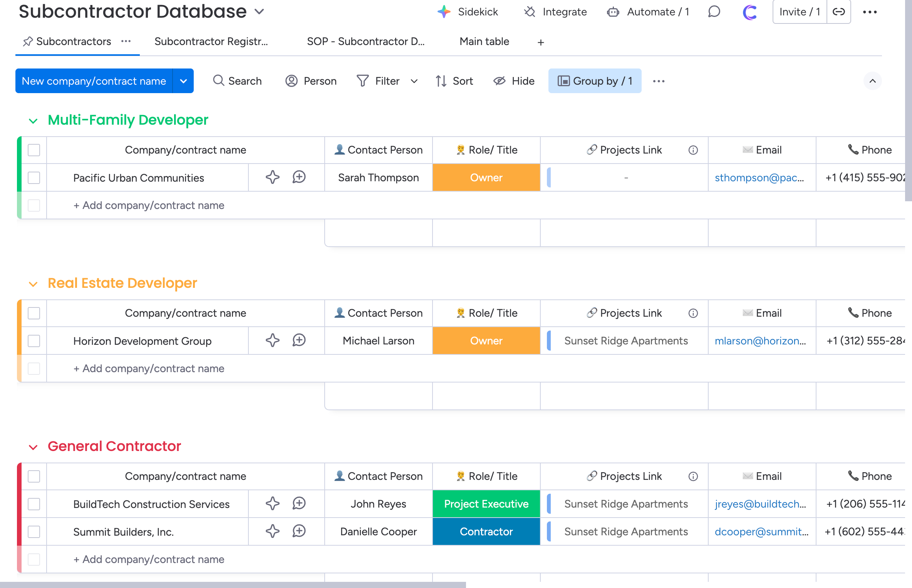Open info icon beside Projects Link header
This screenshot has height=588, width=912.
693,150
